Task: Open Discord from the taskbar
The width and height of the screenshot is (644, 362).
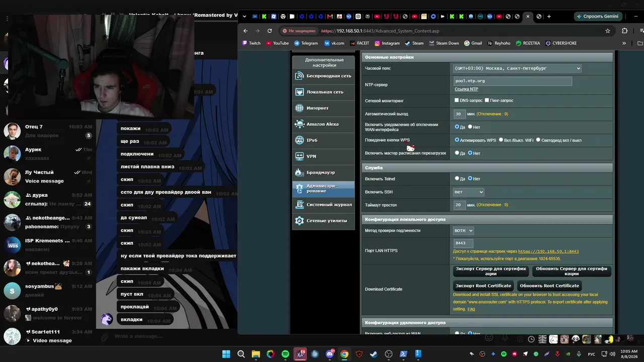Action: click(x=330, y=354)
